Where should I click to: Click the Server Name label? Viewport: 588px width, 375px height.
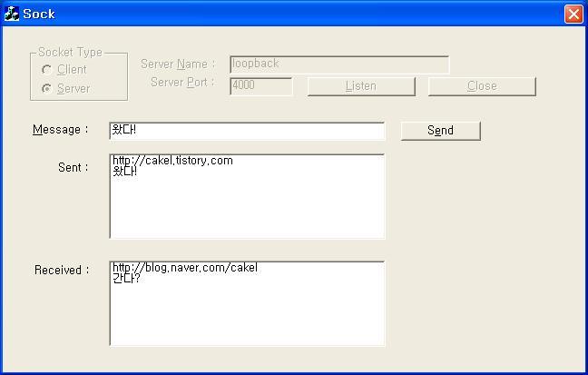tap(178, 64)
